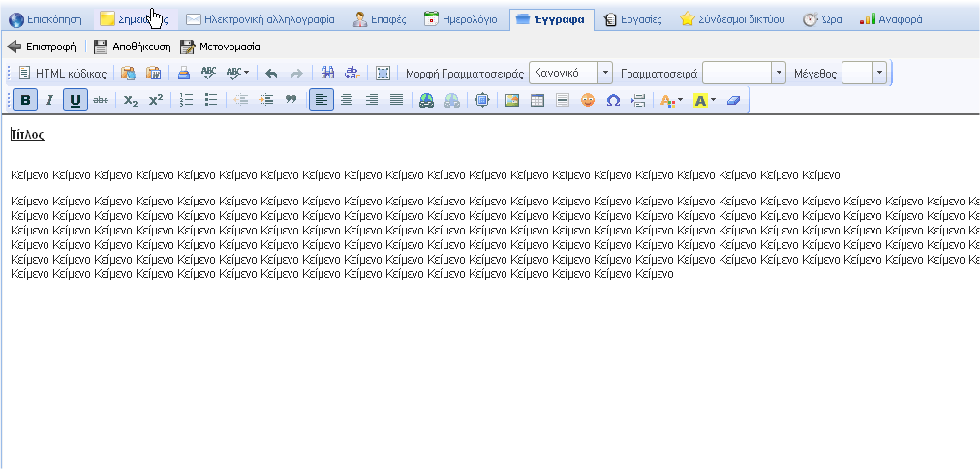Click the eraser remove format icon
The image size is (980, 469).
(733, 100)
